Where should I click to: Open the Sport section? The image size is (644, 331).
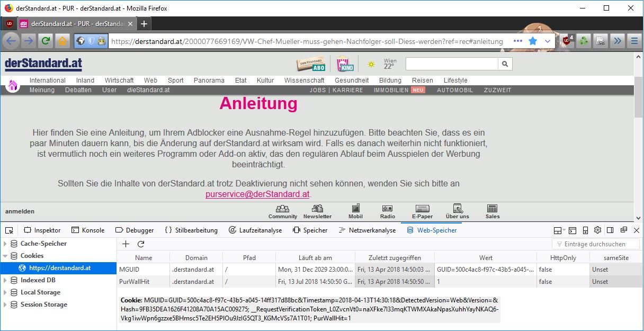(x=176, y=80)
